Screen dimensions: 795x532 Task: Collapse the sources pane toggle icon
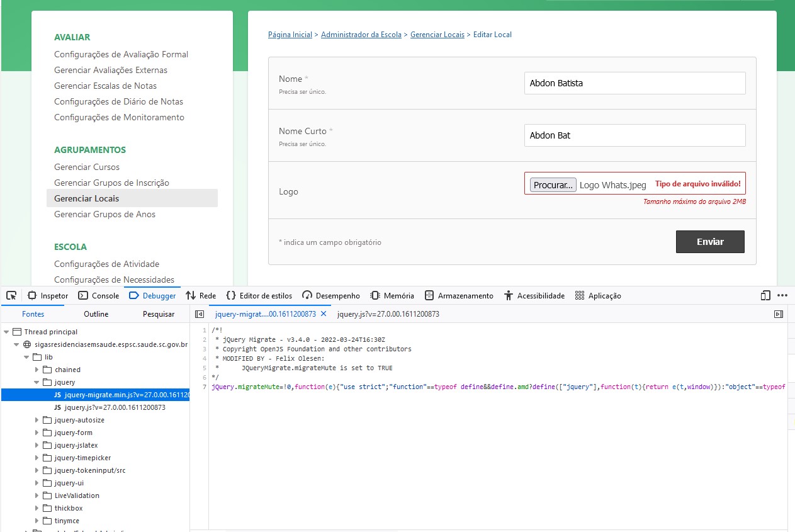[x=200, y=314]
